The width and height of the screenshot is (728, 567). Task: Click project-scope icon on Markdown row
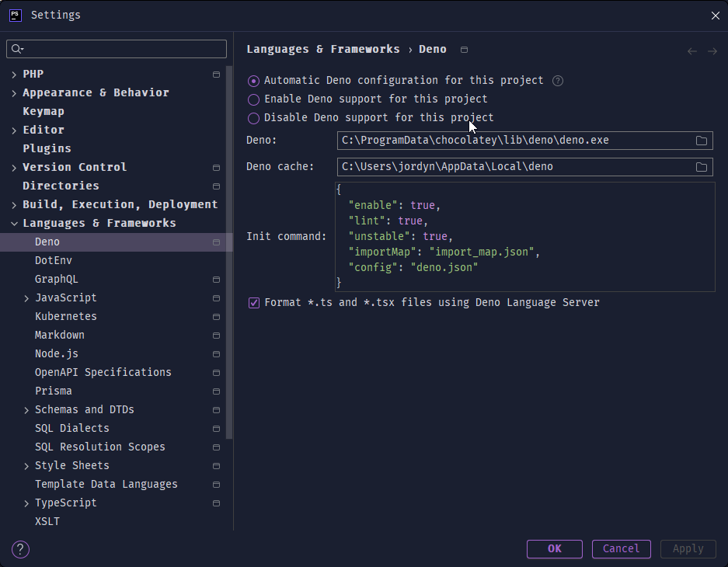tap(216, 335)
